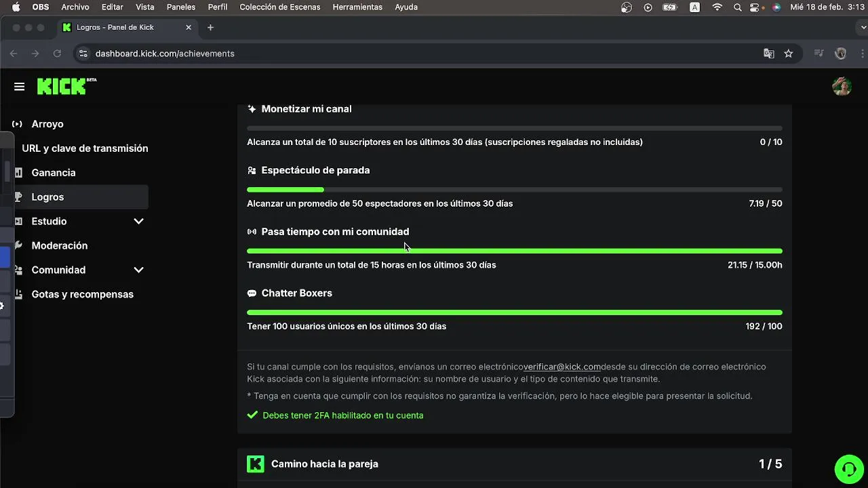Bookmark this page with the star icon
This screenshot has width=868, height=488.
(789, 54)
